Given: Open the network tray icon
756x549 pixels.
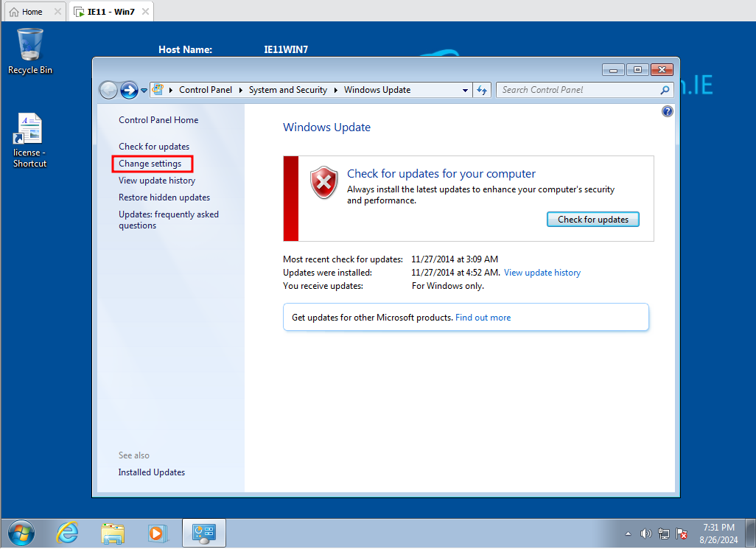Looking at the screenshot, I should (x=664, y=534).
